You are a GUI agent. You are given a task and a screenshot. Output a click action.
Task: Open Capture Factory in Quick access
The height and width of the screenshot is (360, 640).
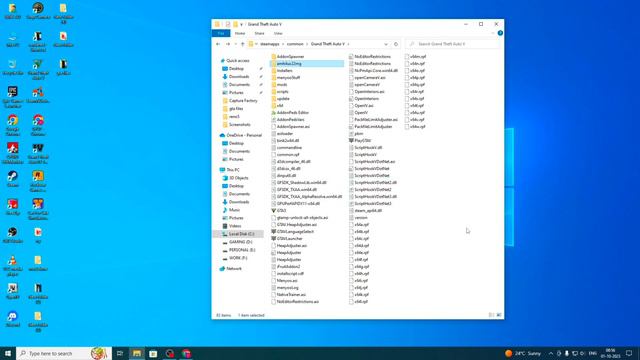tap(243, 101)
